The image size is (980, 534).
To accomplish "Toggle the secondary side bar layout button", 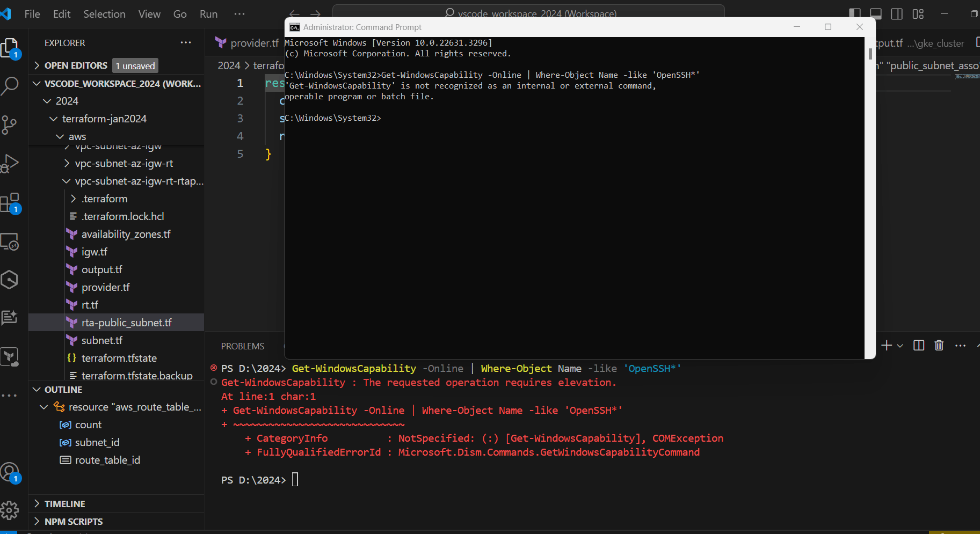I will [897, 14].
